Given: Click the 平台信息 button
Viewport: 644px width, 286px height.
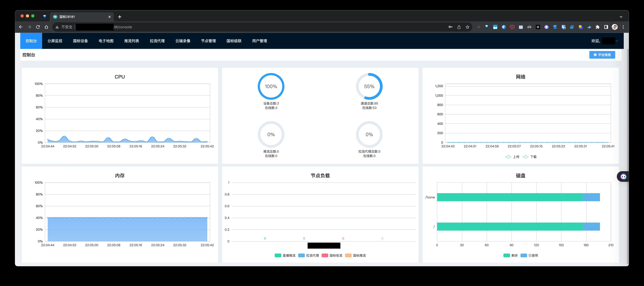Looking at the screenshot, I should click(x=602, y=55).
